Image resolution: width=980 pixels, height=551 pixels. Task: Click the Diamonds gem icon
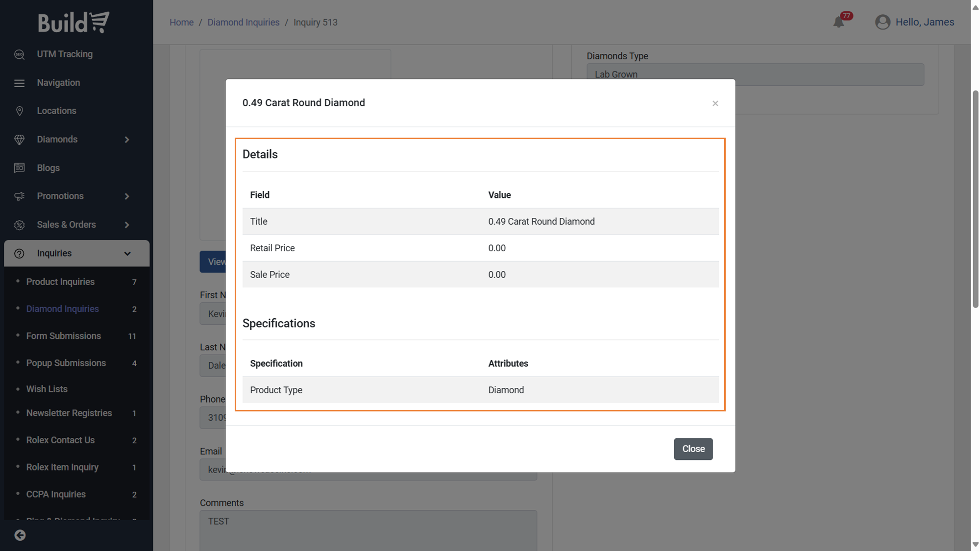click(19, 140)
